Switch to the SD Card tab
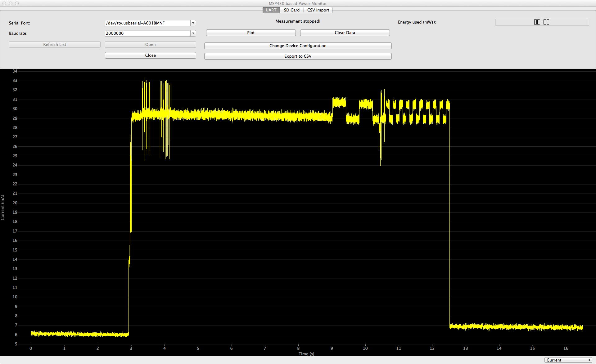The height and width of the screenshot is (364, 596). click(x=291, y=10)
